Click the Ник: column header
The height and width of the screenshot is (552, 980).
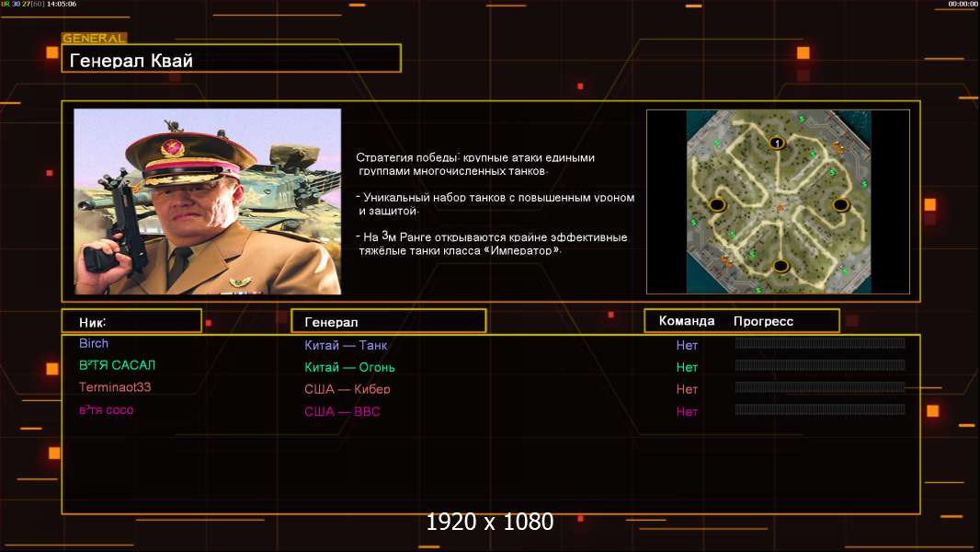pyautogui.click(x=131, y=321)
